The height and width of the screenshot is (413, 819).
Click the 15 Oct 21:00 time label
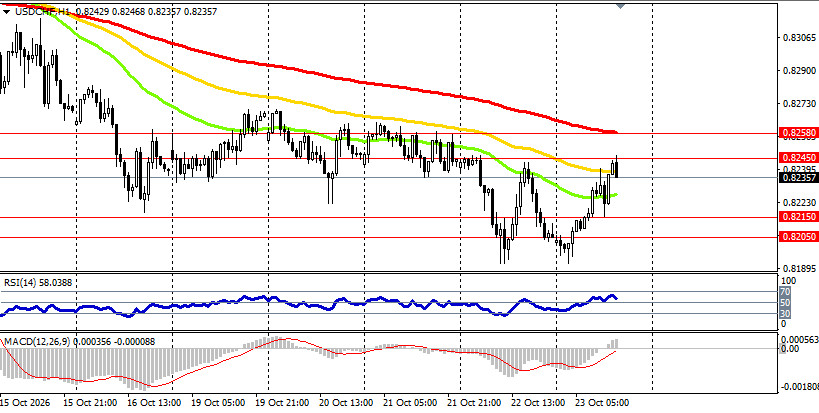click(90, 403)
